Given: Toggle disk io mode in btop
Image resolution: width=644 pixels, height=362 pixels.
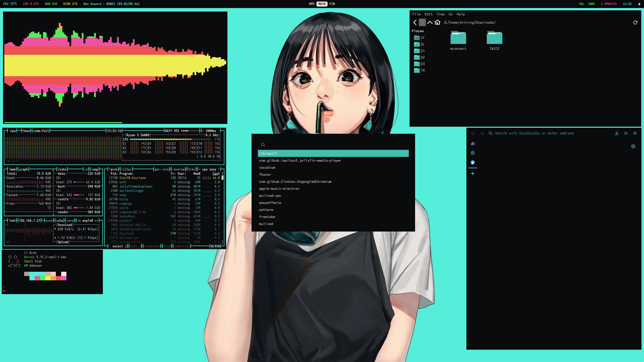Looking at the screenshot, I should (86, 169).
